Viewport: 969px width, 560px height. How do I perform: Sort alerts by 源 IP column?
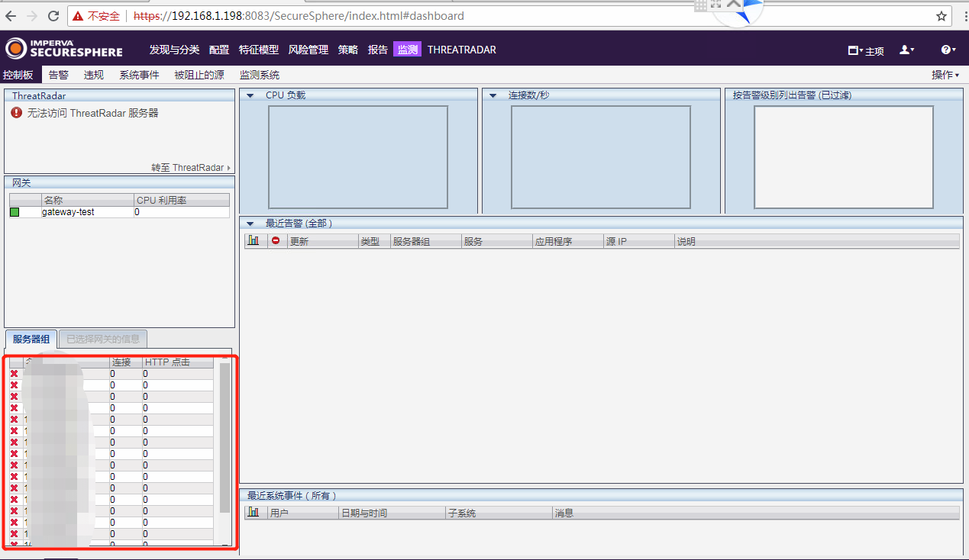(639, 241)
